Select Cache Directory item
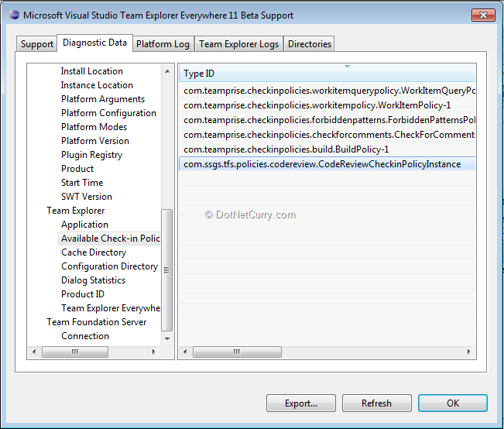The width and height of the screenshot is (504, 429). (x=94, y=252)
